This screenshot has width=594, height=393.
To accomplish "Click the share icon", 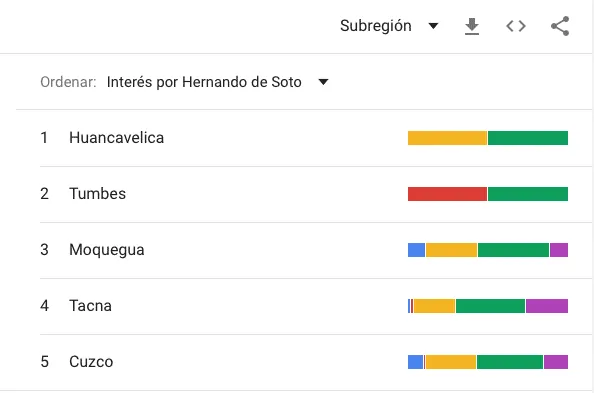I will coord(560,26).
